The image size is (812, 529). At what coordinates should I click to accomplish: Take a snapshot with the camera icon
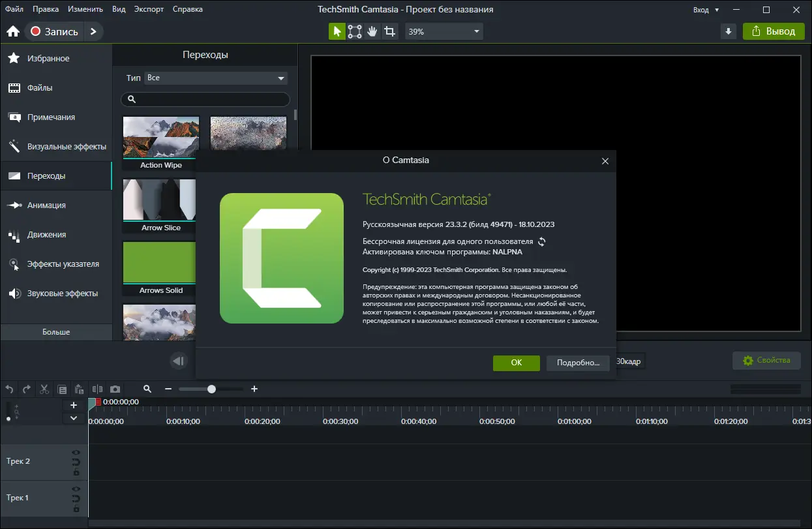pos(115,389)
